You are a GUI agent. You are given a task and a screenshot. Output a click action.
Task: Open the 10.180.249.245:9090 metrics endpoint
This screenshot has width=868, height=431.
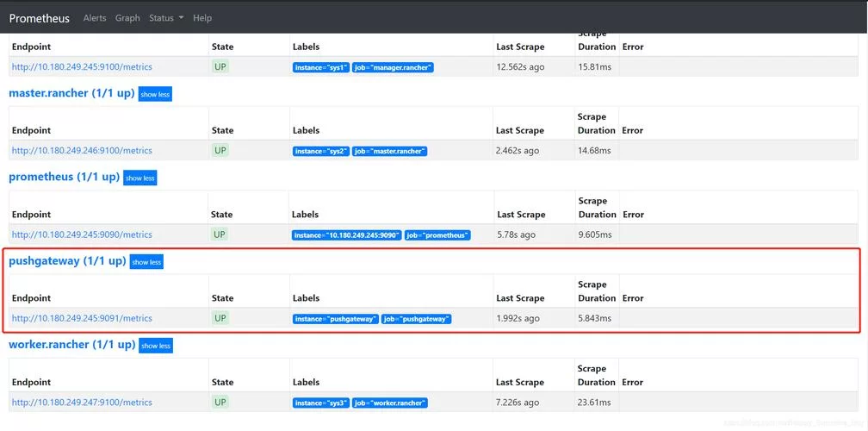click(x=82, y=234)
